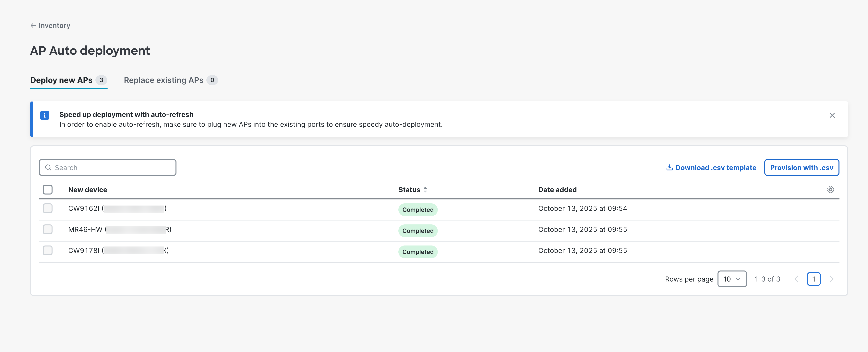Toggle the select-all header checkbox
The width and height of the screenshot is (868, 352).
[47, 190]
